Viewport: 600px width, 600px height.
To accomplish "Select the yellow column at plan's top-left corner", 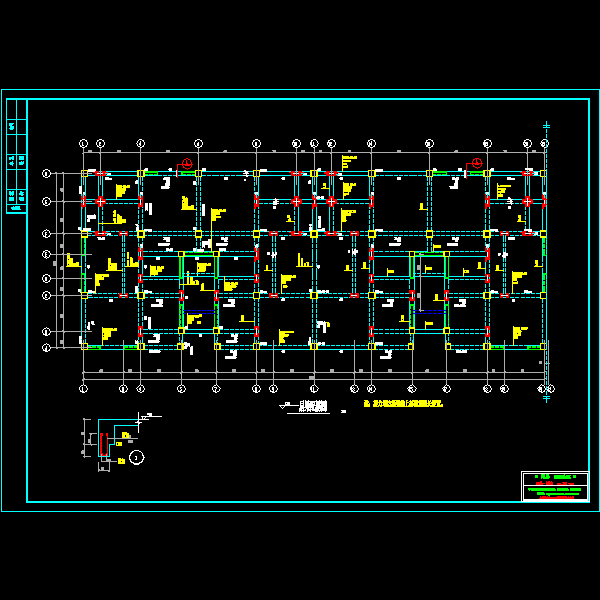I will [84, 174].
